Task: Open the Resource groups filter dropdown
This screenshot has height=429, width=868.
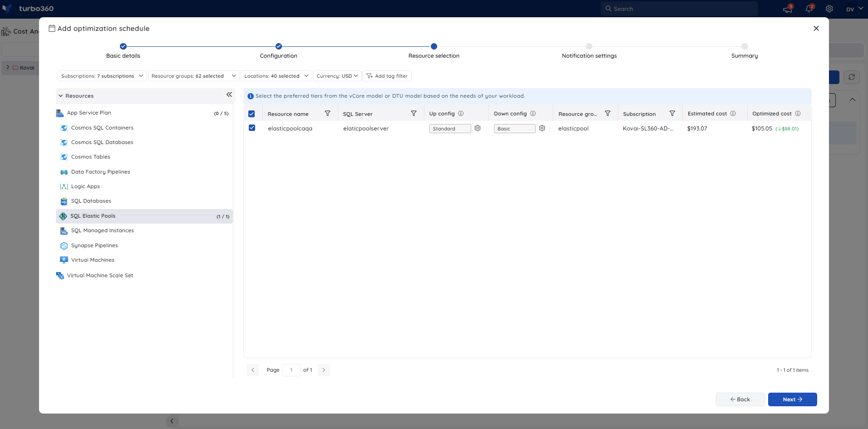Action: point(194,76)
